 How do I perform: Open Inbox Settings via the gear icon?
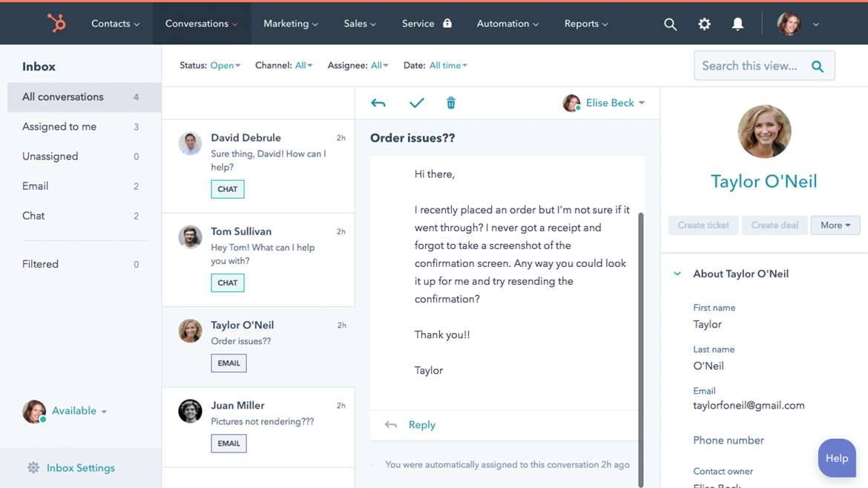pyautogui.click(x=33, y=467)
